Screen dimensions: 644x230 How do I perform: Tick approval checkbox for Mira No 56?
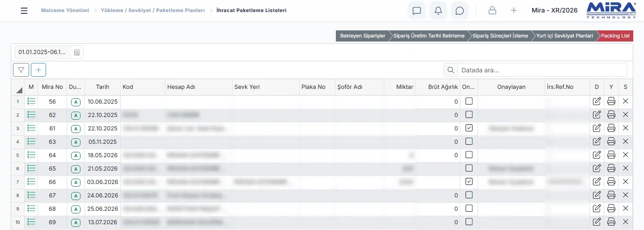click(469, 101)
